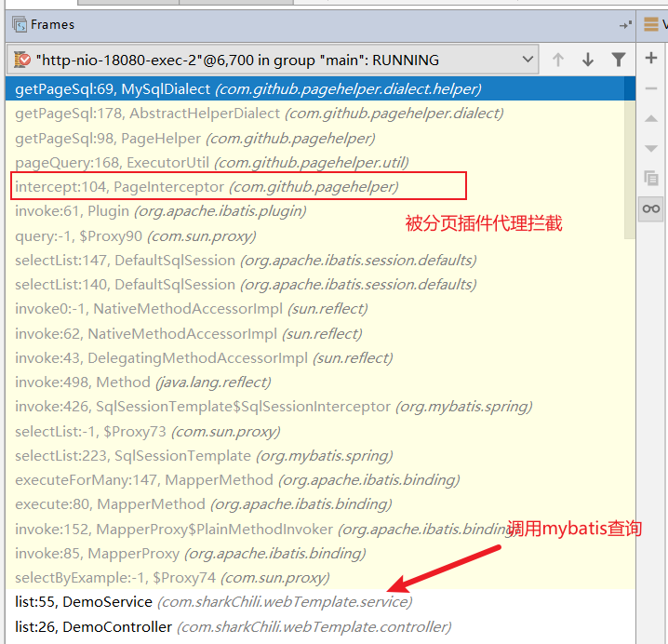Click the next frame down arrow

click(x=588, y=60)
